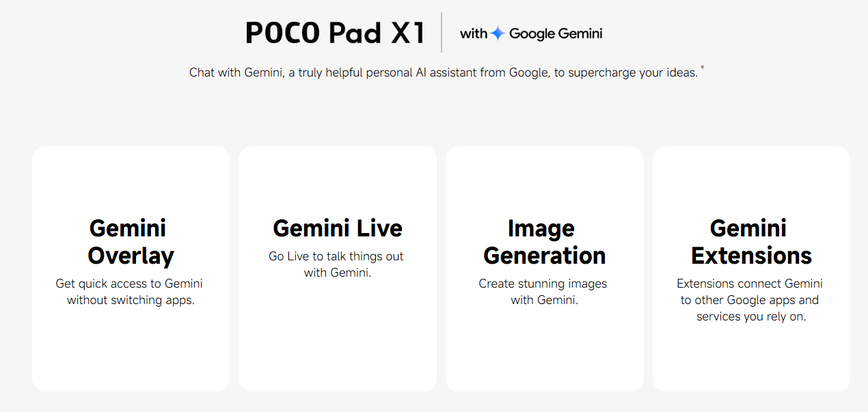Click the footnote 9 superscript marker
The height and width of the screenshot is (412, 868).
point(702,68)
